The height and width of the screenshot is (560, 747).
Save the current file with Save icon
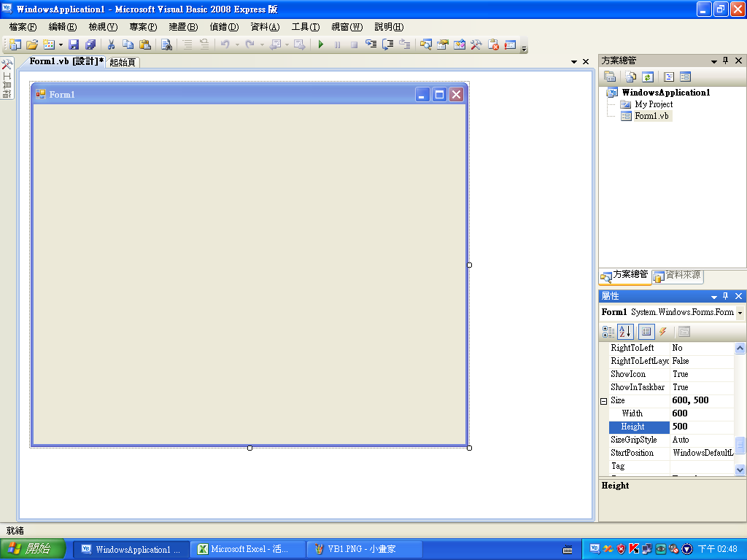(x=74, y=44)
